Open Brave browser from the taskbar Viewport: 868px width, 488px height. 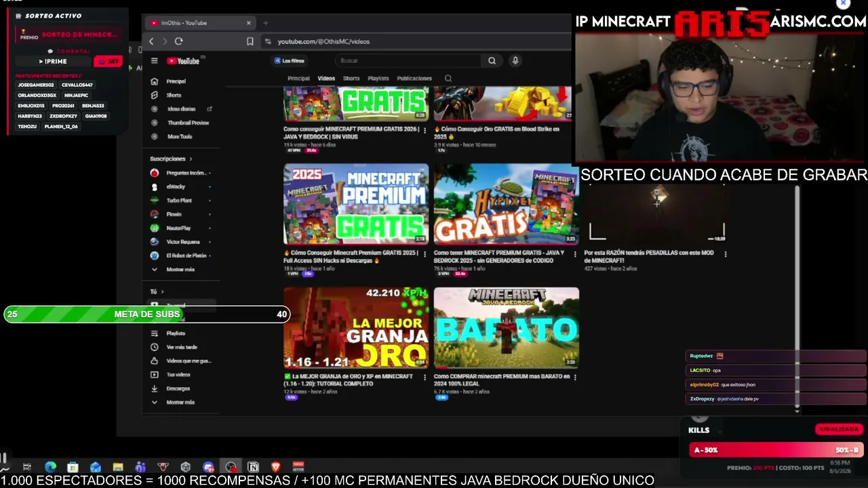pos(275,467)
